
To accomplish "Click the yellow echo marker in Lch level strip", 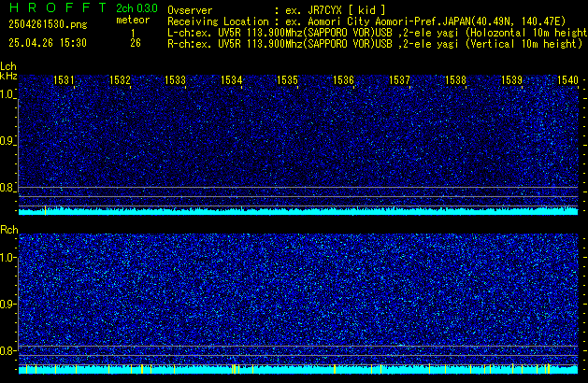I will click(x=46, y=210).
